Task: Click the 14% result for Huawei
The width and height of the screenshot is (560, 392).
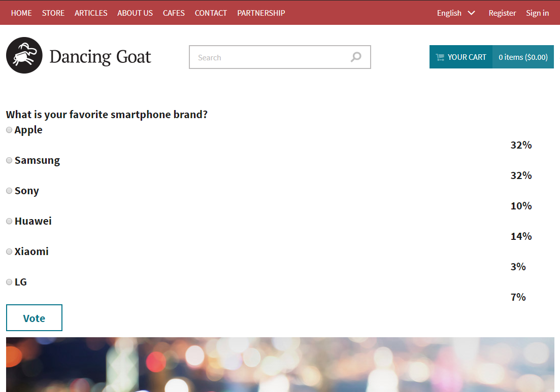Action: tap(521, 236)
